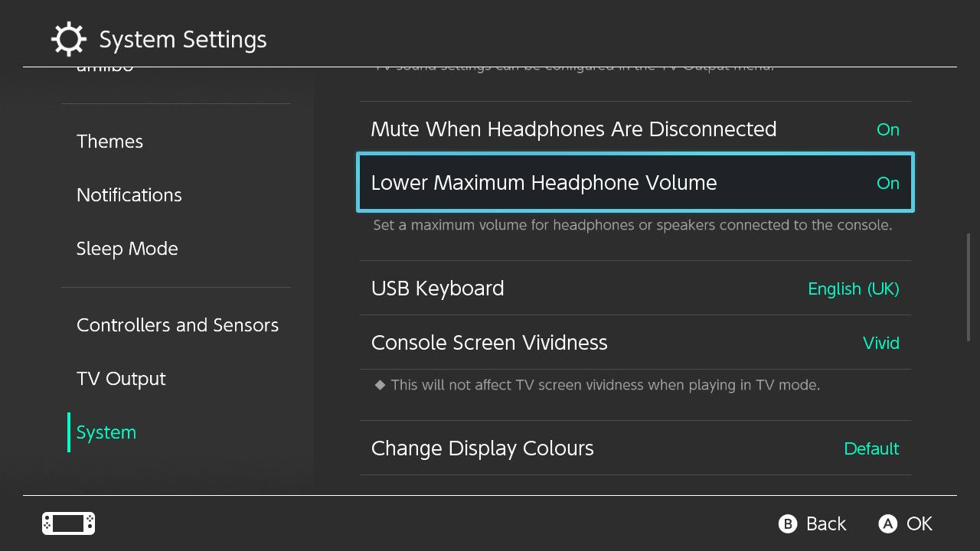Toggle Lower Maximum Headphone Volume setting
This screenshot has width=980, height=551.
point(635,183)
